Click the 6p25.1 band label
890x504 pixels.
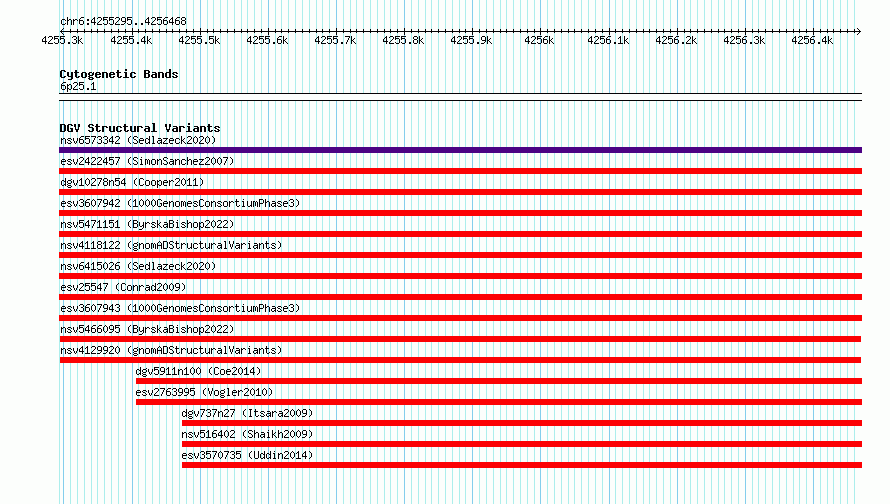pos(78,86)
